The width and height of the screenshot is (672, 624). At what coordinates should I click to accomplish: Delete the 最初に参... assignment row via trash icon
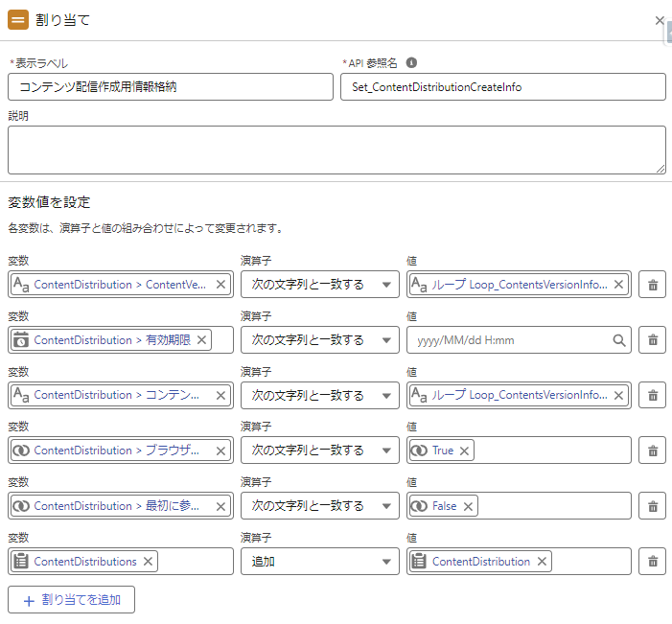[x=652, y=506]
